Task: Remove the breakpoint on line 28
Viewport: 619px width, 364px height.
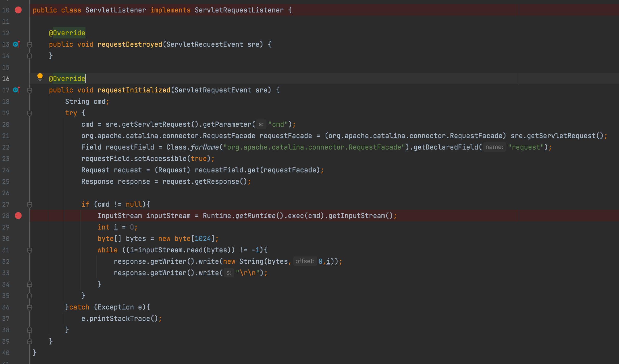Action: pyautogui.click(x=18, y=216)
